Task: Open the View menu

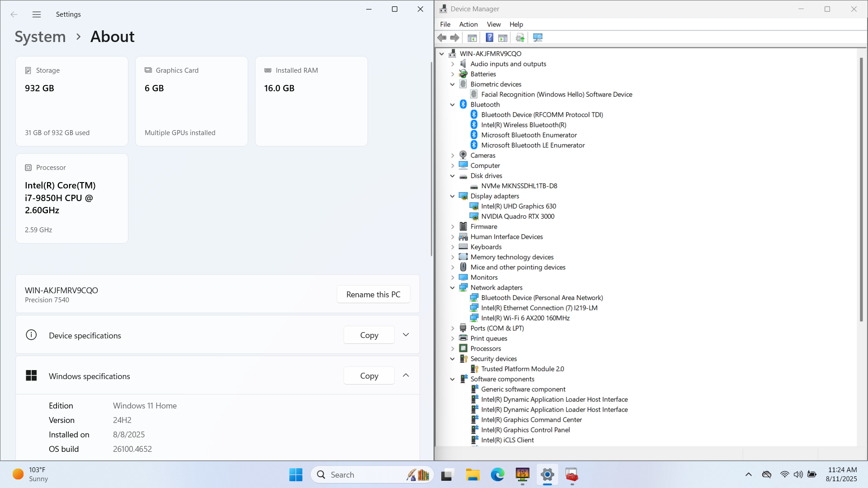Action: (x=493, y=24)
